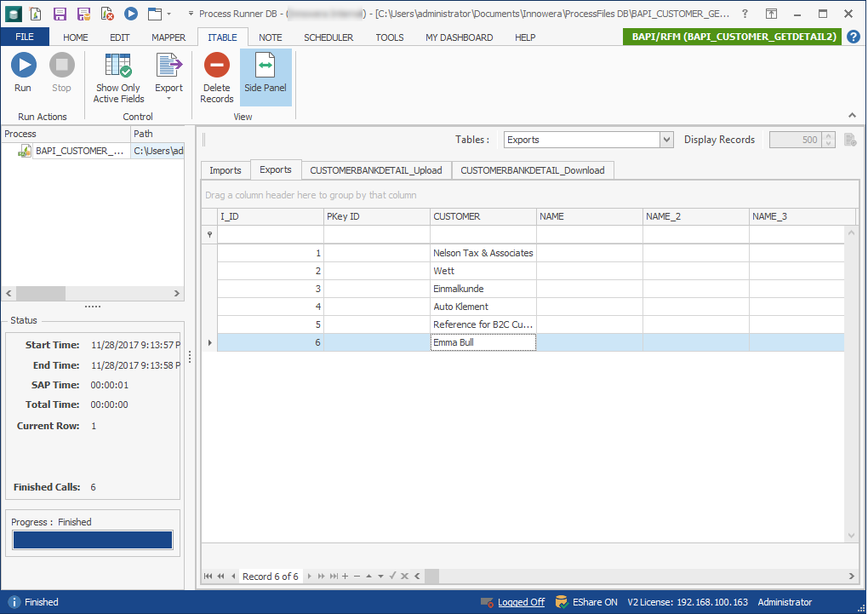
Task: Go to first record in navigator
Action: (x=208, y=577)
